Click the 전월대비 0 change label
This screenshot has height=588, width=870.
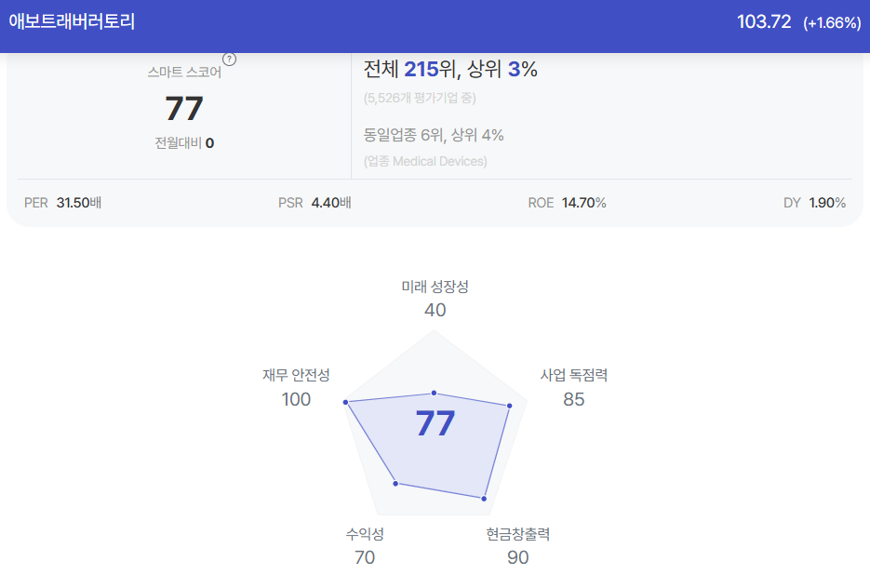point(184,143)
